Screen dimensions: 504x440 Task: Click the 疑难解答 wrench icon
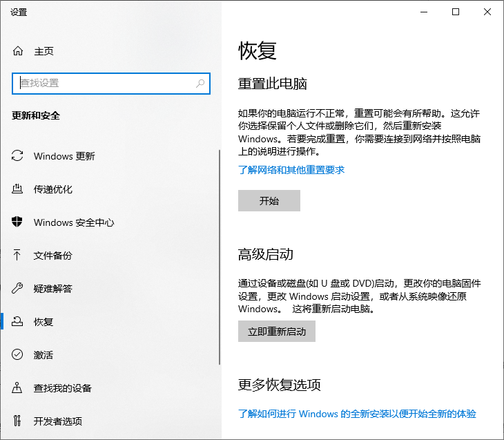[18, 289]
